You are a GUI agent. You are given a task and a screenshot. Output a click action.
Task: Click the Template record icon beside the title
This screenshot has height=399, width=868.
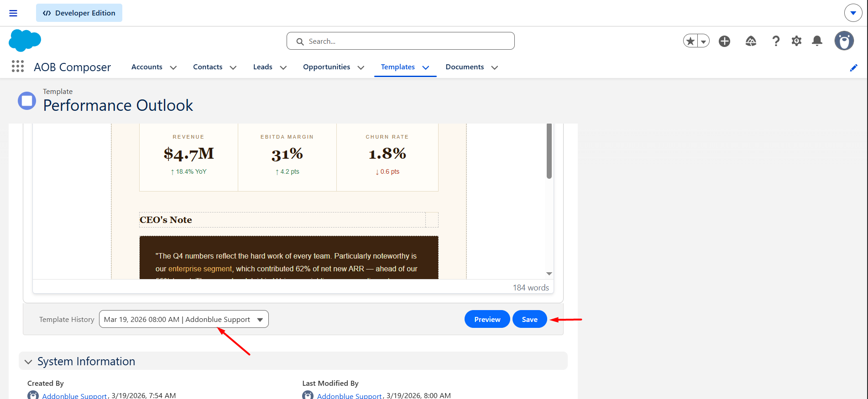tap(27, 101)
